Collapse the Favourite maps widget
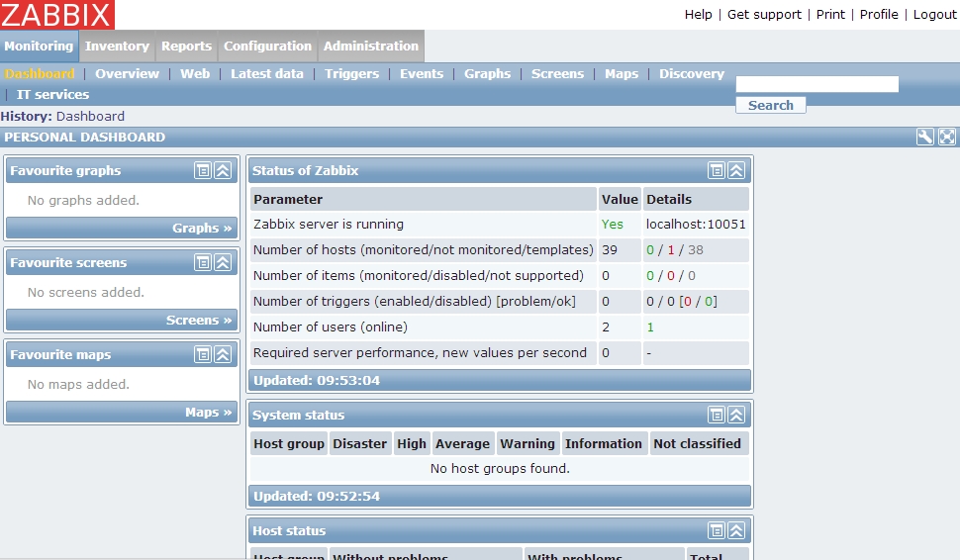Screen dimensions: 960x560 223,354
